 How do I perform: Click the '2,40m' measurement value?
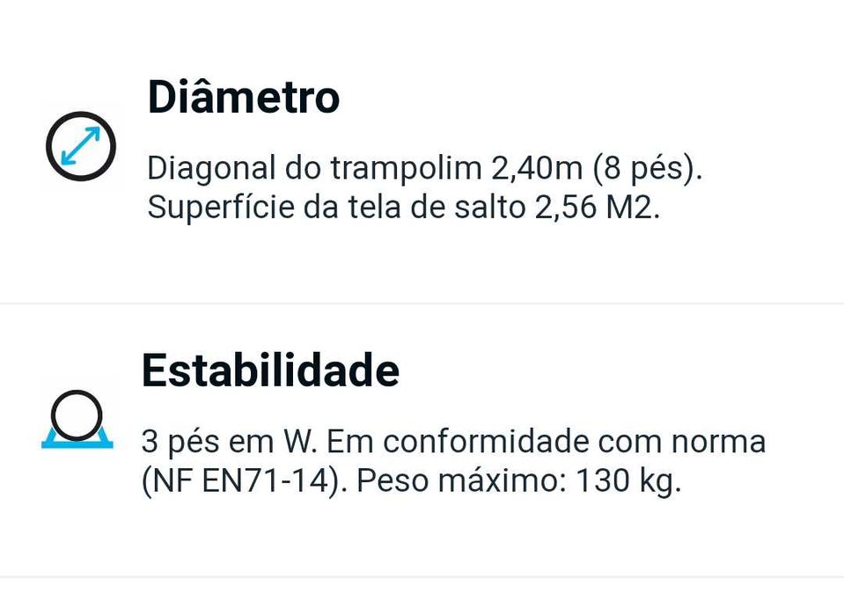pos(537,168)
